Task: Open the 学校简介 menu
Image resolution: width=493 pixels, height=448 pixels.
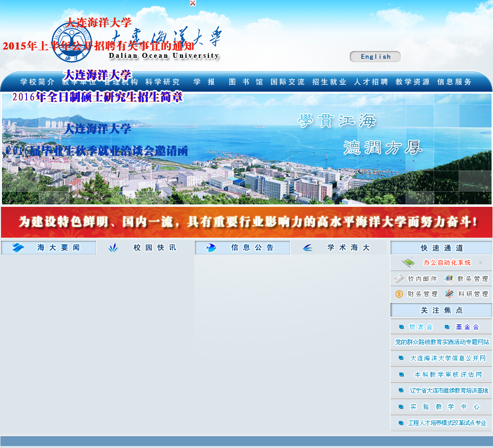Action: click(37, 82)
